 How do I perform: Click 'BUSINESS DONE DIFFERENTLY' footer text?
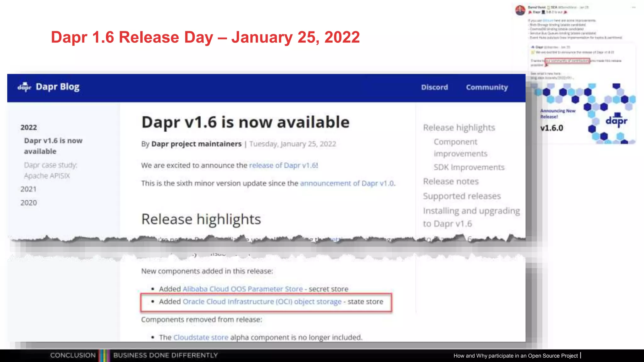click(x=165, y=355)
